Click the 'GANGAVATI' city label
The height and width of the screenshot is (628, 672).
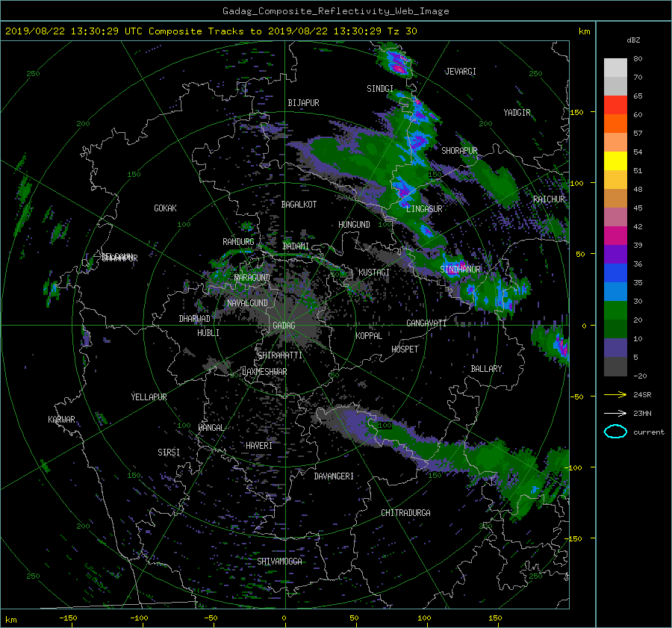pyautogui.click(x=426, y=323)
